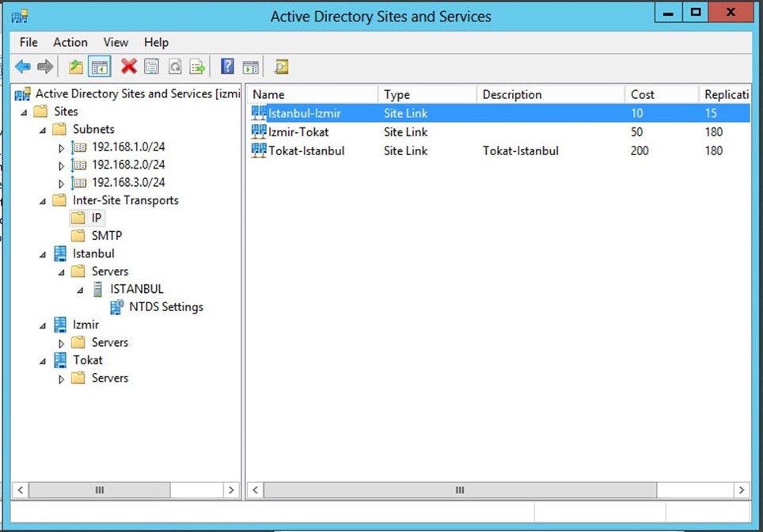Click the left arrow of tree pane scrollbar
763x532 pixels.
20,490
